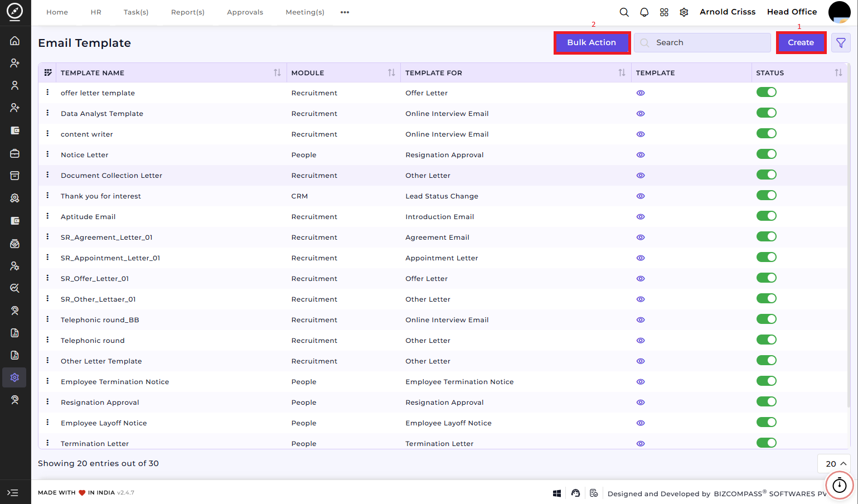Open row menu for Thank you for interest
This screenshot has width=858, height=504.
(x=47, y=195)
